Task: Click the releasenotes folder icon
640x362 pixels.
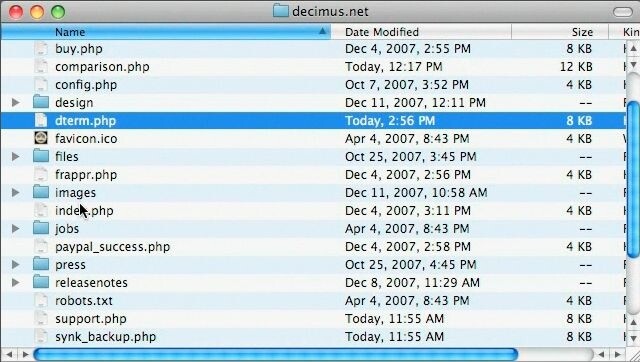Action: click(x=41, y=282)
